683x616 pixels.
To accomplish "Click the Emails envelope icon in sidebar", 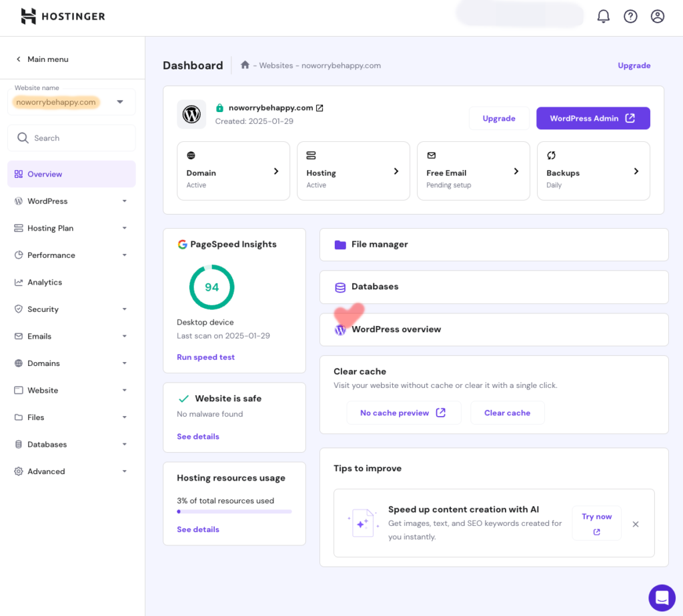I will (x=18, y=336).
